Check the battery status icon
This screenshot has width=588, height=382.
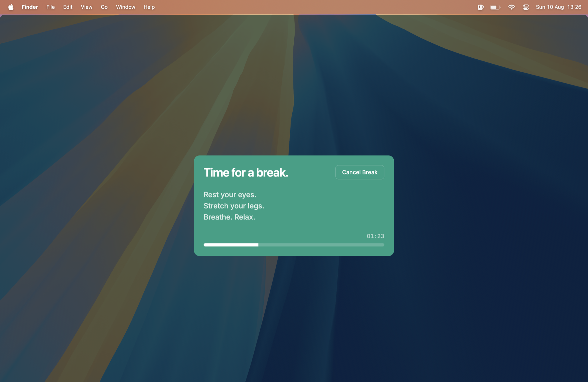coord(495,7)
